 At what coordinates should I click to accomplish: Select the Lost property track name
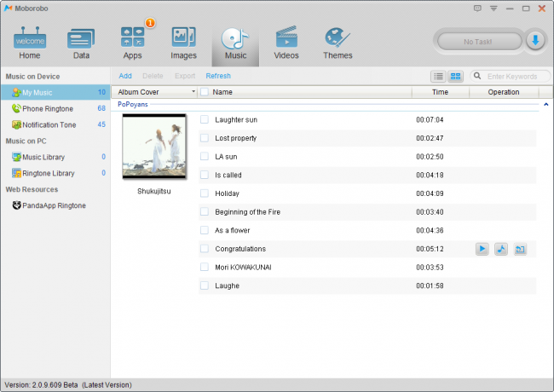click(x=235, y=138)
